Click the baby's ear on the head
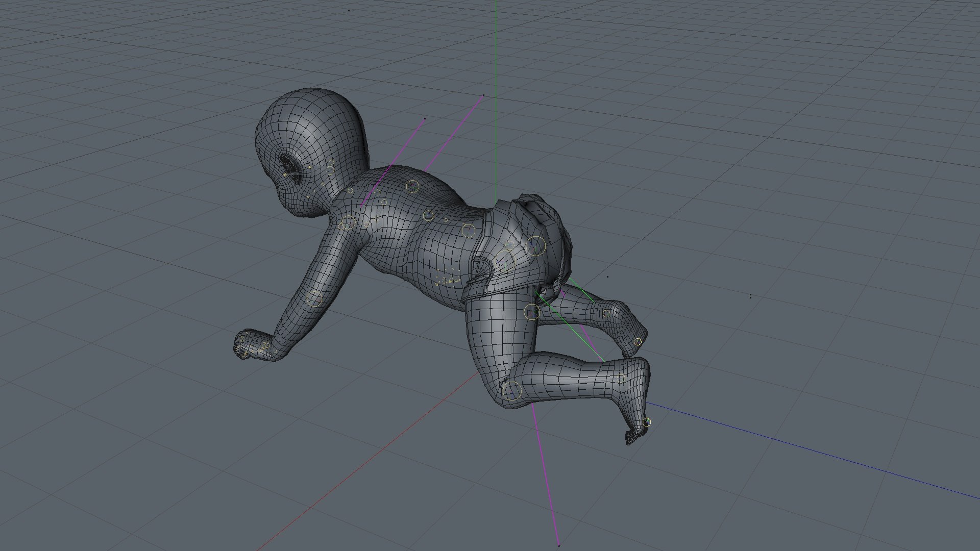Viewport: 980px width, 551px height. click(x=291, y=168)
